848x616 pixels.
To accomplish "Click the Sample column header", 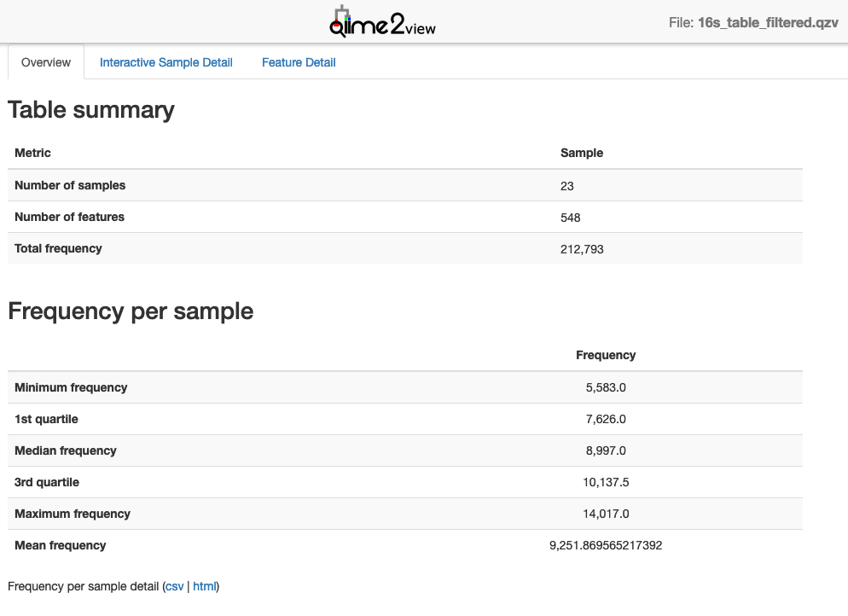I will pos(581,153).
